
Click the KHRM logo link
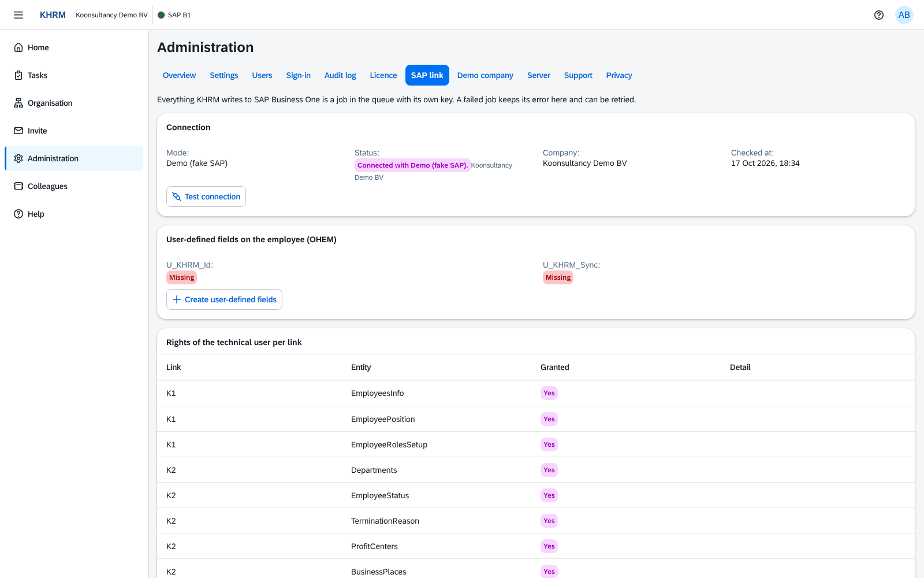[x=53, y=15]
